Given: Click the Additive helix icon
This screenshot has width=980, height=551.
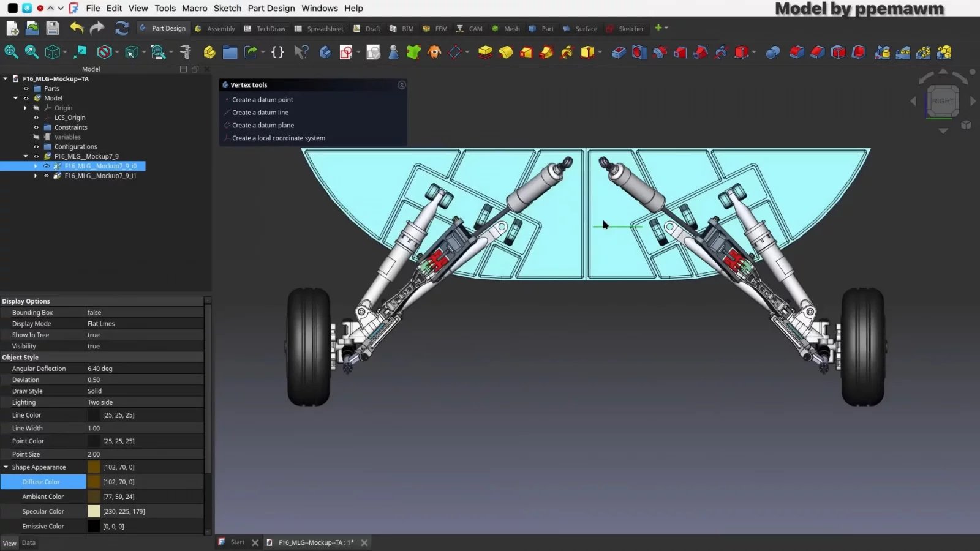Looking at the screenshot, I should pos(567,52).
